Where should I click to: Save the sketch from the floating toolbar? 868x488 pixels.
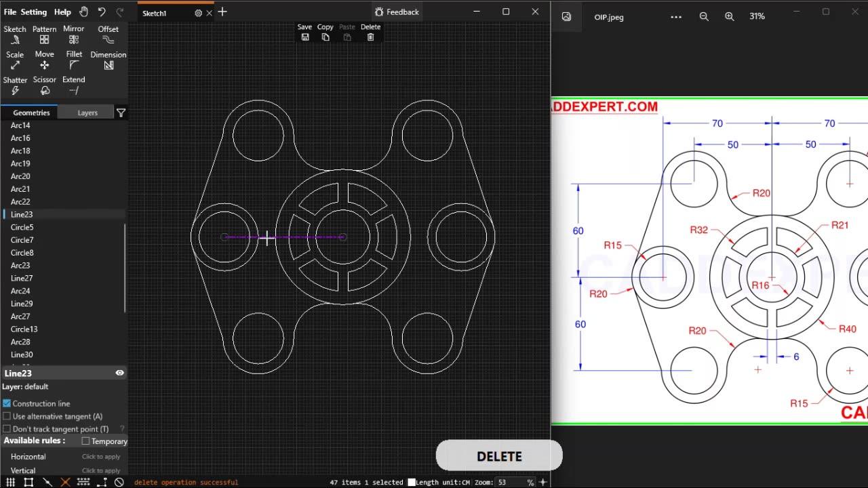tap(305, 33)
